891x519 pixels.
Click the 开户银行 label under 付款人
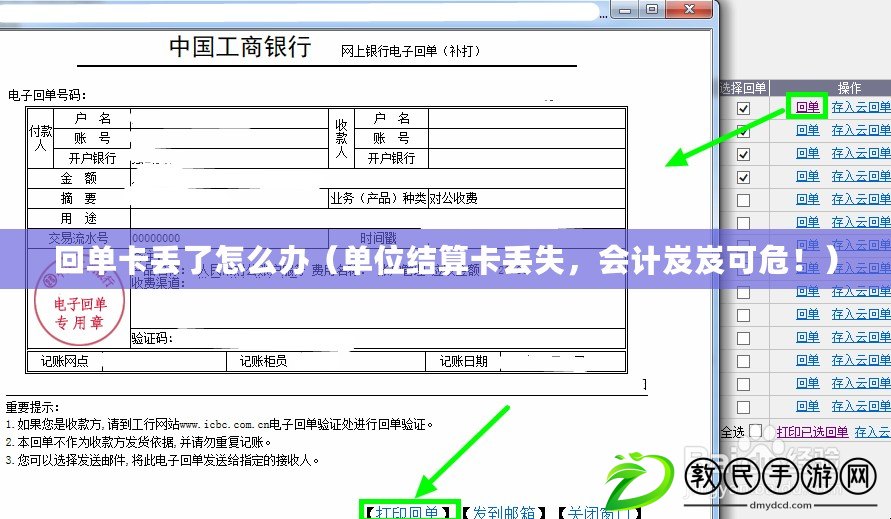click(x=92, y=158)
